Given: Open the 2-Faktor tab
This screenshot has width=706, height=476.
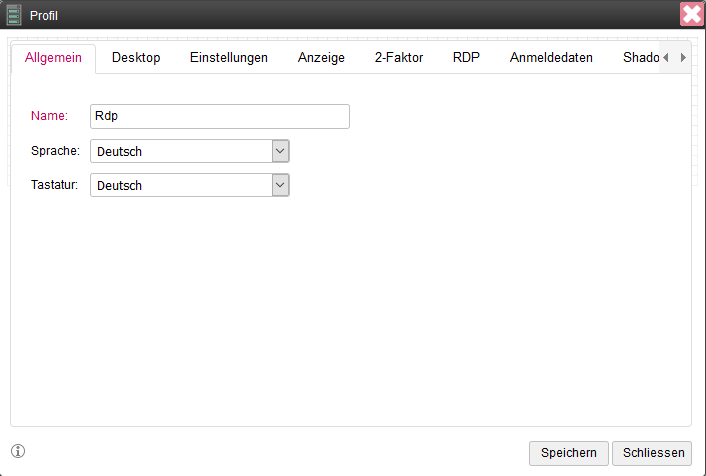Looking at the screenshot, I should tap(399, 58).
